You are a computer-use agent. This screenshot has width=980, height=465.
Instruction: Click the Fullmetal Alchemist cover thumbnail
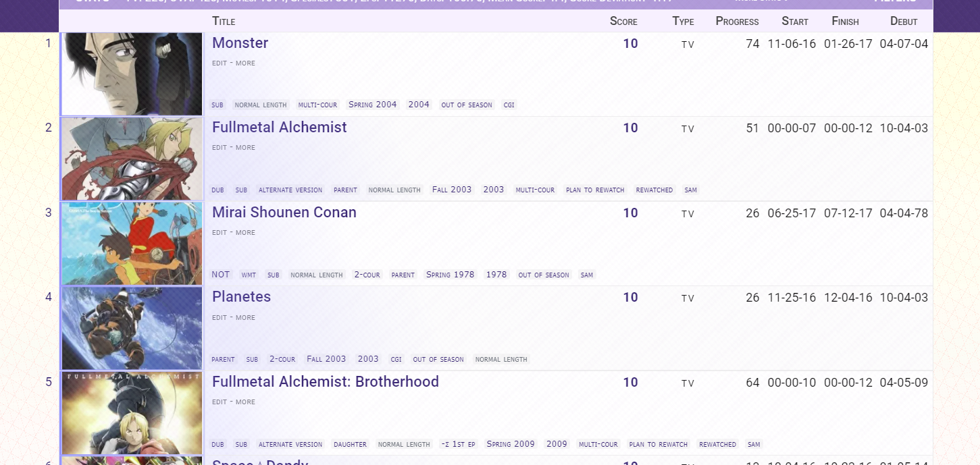pyautogui.click(x=132, y=159)
